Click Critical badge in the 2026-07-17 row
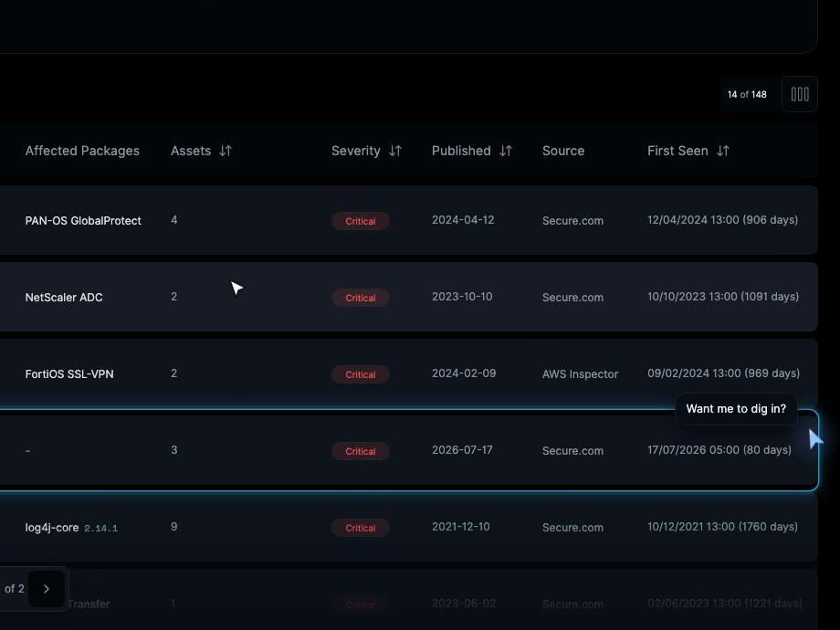840x630 pixels. pos(361,451)
